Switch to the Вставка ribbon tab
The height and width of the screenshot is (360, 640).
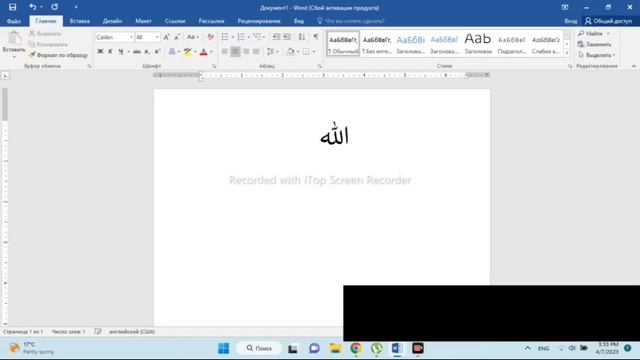point(80,21)
